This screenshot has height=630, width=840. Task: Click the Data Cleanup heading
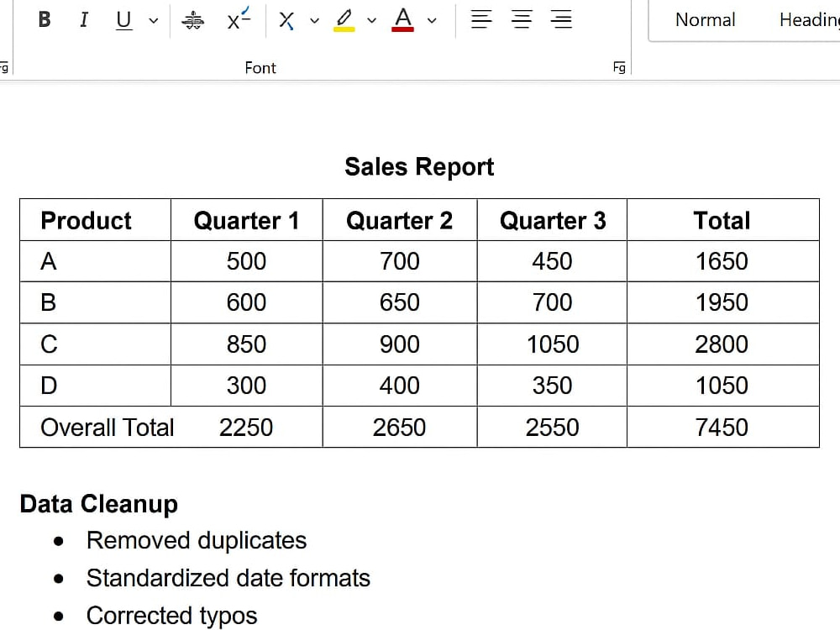pyautogui.click(x=98, y=504)
